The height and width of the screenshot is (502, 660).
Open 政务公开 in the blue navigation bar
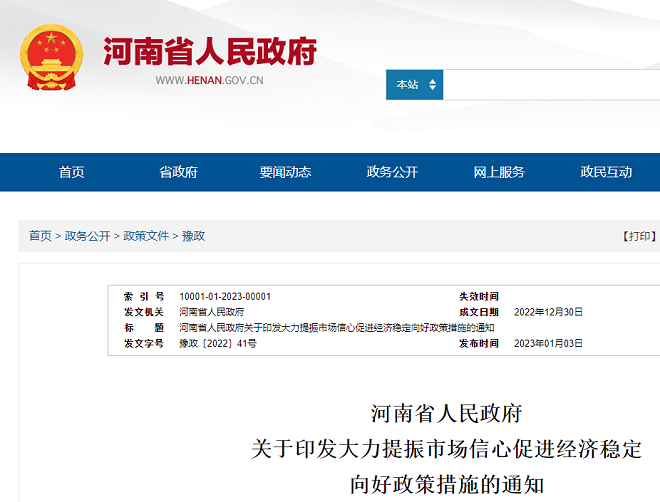click(392, 172)
